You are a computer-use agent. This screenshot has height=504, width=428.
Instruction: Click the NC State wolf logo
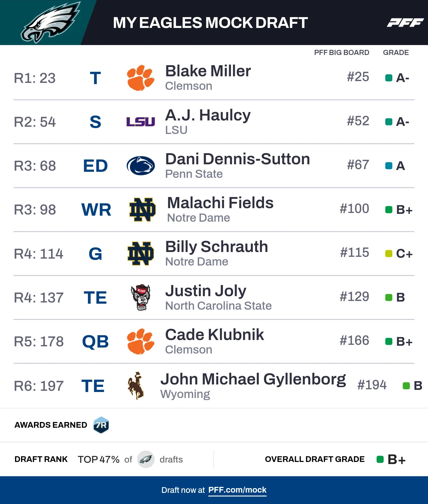coord(141,297)
